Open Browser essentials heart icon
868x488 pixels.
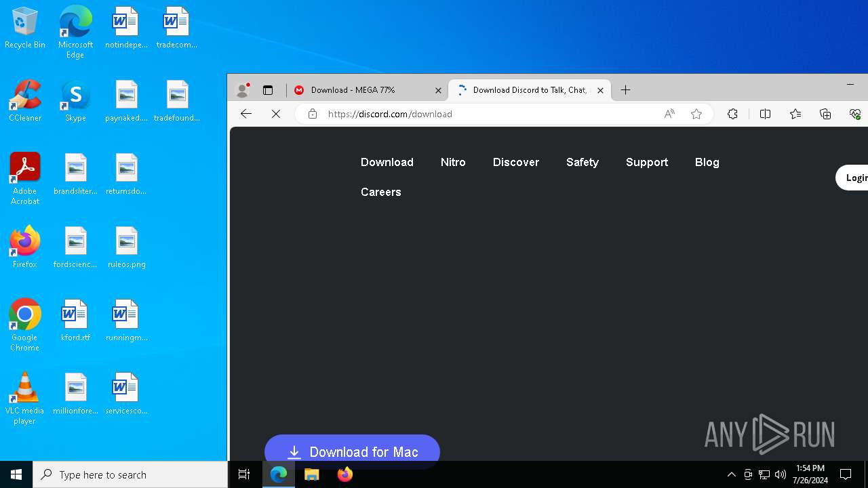(855, 114)
